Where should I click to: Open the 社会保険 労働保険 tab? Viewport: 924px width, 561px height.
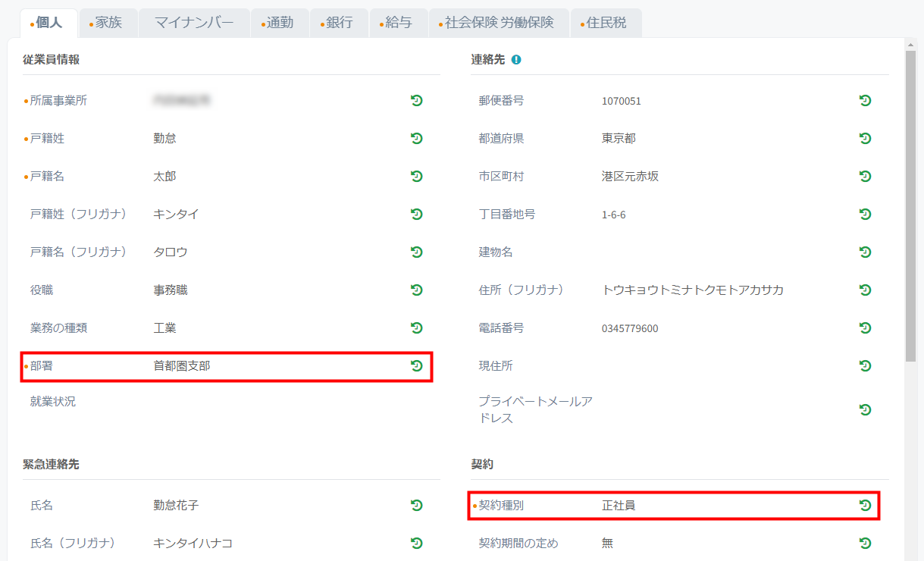(499, 23)
